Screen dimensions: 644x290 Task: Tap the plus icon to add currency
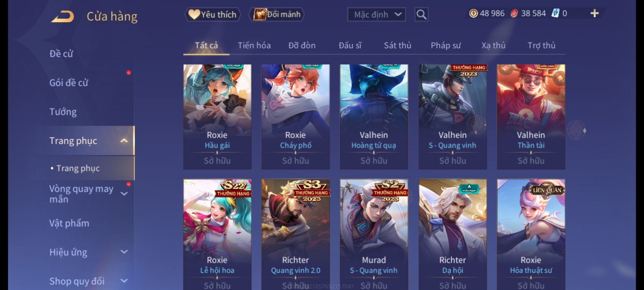coord(595,13)
